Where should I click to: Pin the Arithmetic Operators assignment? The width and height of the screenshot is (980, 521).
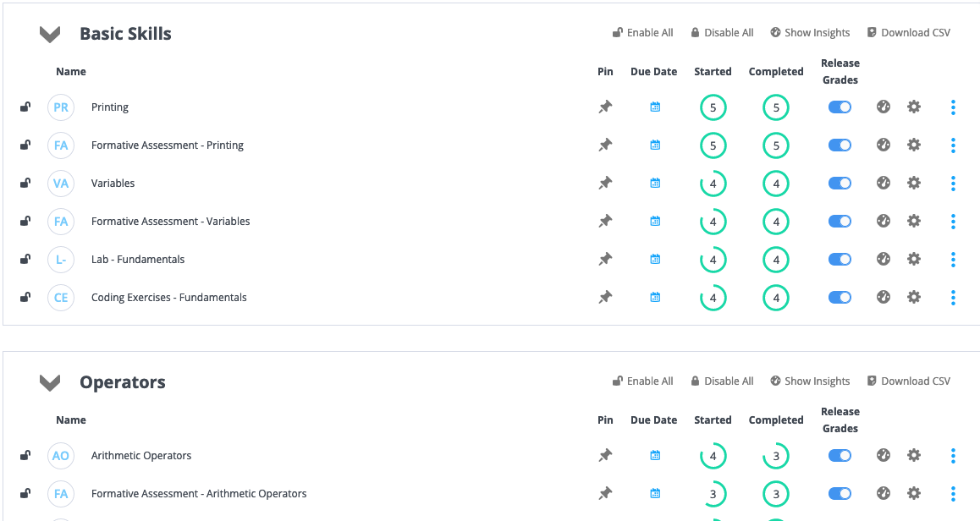[x=605, y=456]
